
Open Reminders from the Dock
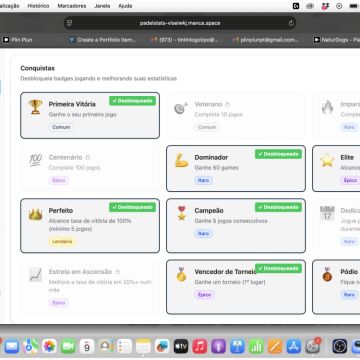coord(125,347)
